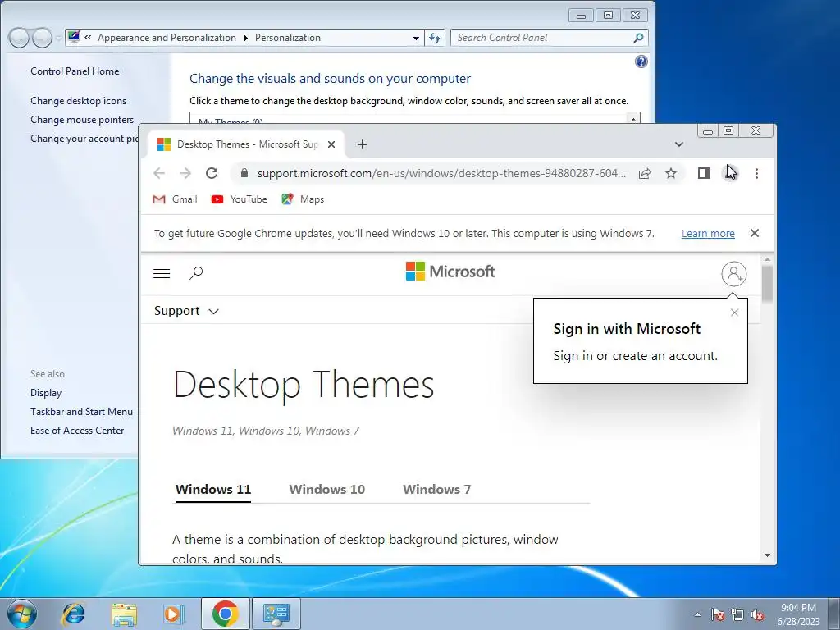
Task: Click Learn more about Chrome updates
Action: 708,234
